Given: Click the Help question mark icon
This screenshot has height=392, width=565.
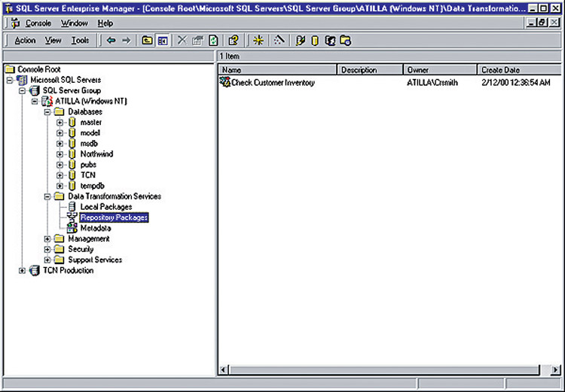Looking at the screenshot, I should pyautogui.click(x=234, y=41).
